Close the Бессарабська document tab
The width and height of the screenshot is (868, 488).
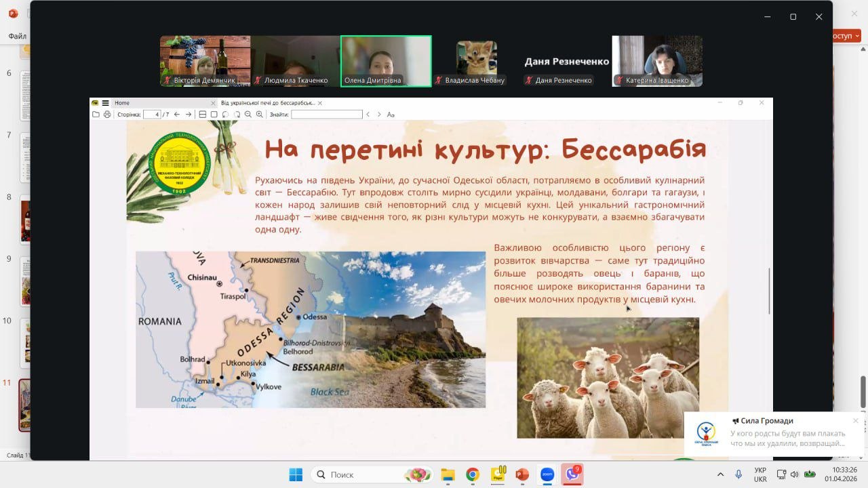point(320,103)
